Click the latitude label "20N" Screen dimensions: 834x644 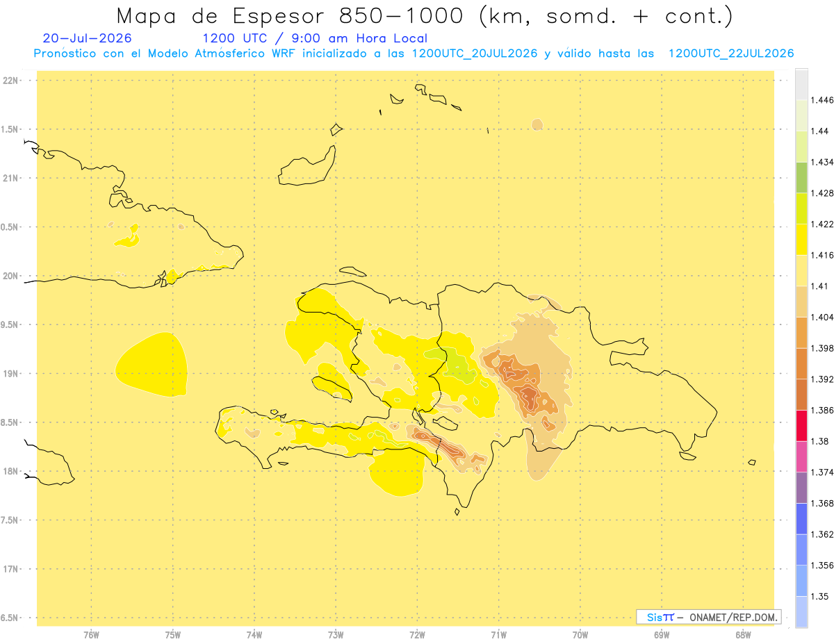coord(10,276)
